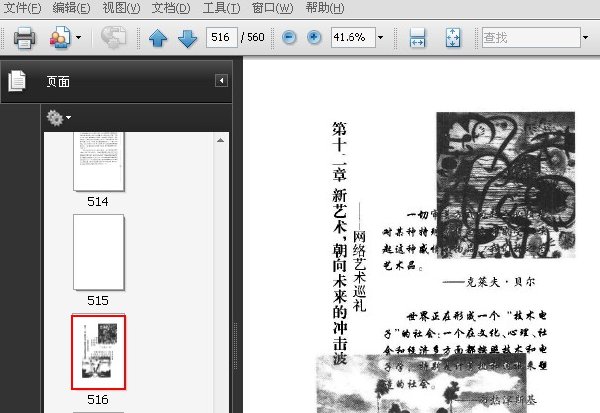
Task: Click the 页面 pages panel icon
Action: 17,81
